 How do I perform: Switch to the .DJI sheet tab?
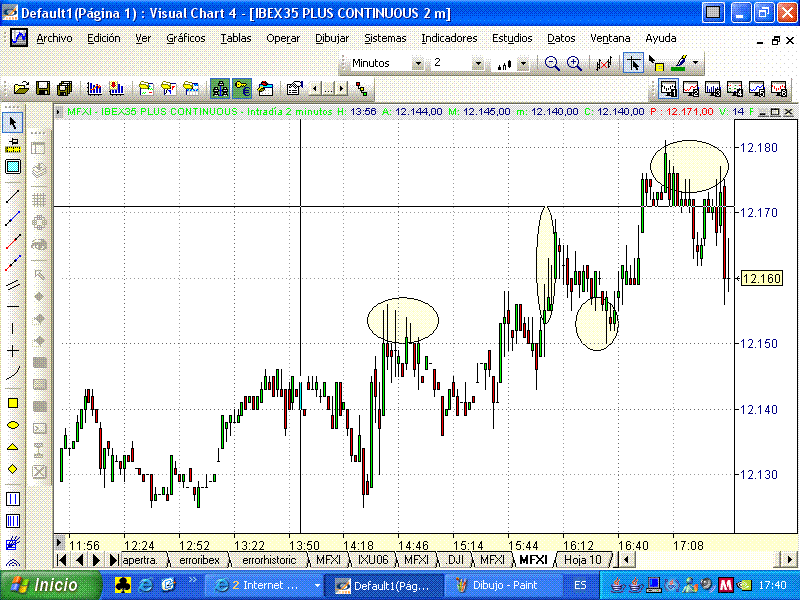point(455,560)
